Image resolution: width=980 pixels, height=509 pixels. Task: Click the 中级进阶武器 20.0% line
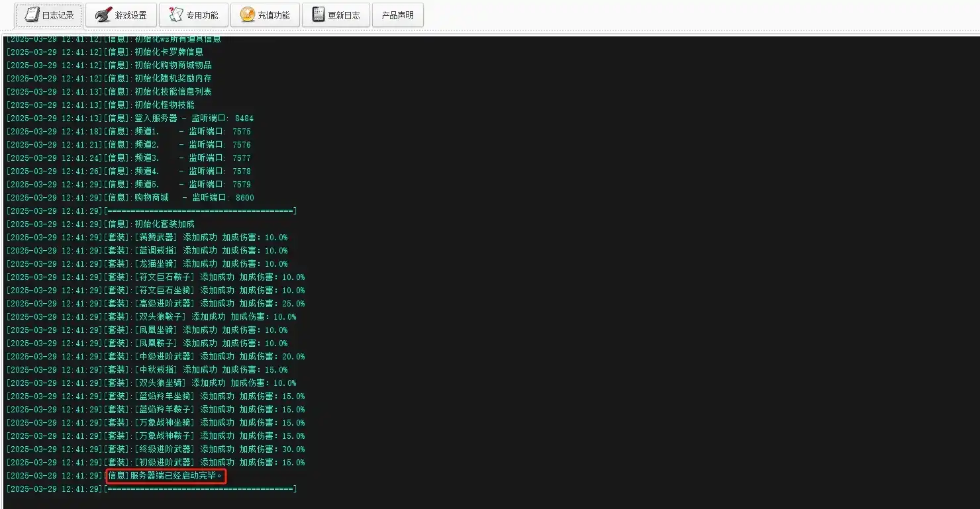(x=155, y=356)
